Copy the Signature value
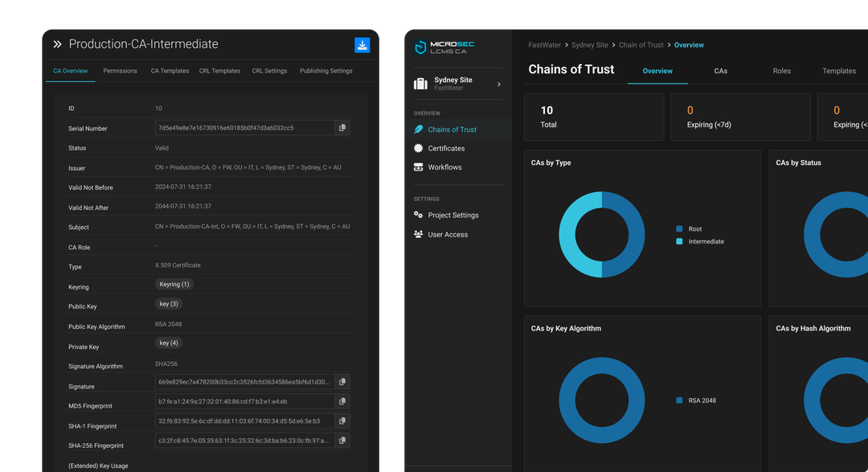868x472 pixels. click(342, 382)
